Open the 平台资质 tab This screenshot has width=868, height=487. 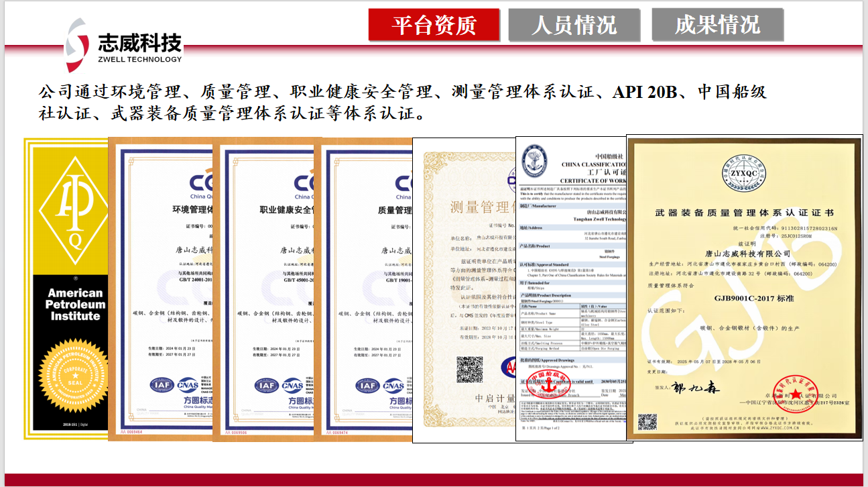[x=434, y=25]
